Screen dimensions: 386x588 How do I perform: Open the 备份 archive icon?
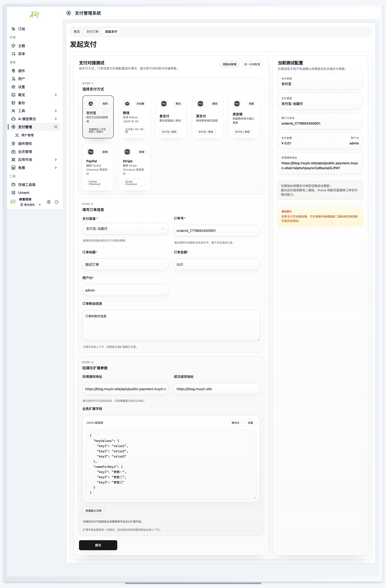tap(13, 103)
